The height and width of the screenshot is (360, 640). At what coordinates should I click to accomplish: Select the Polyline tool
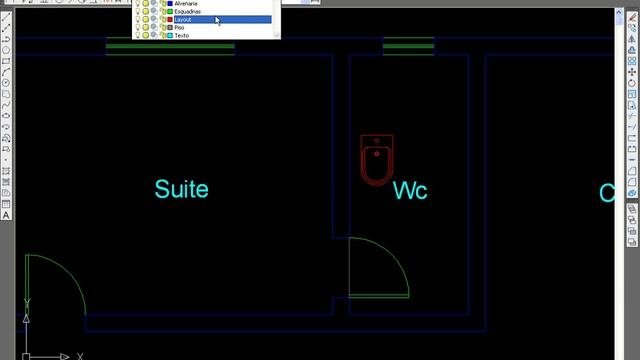6,39
